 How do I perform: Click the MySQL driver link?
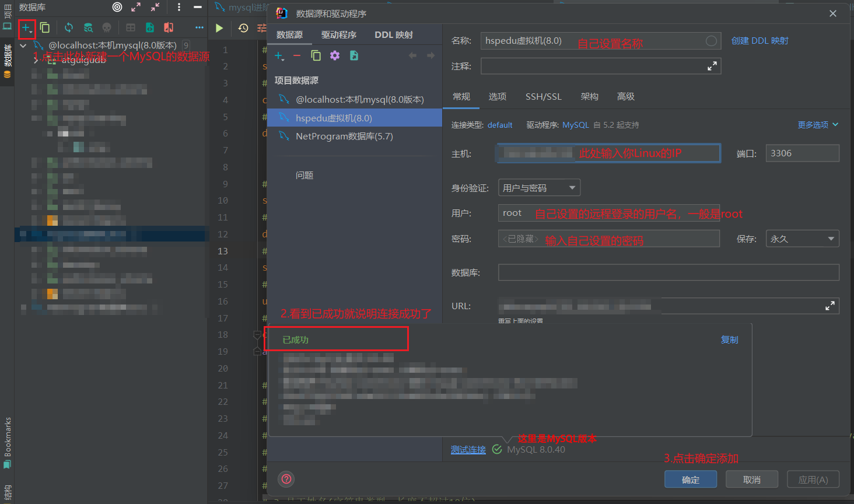pyautogui.click(x=576, y=125)
